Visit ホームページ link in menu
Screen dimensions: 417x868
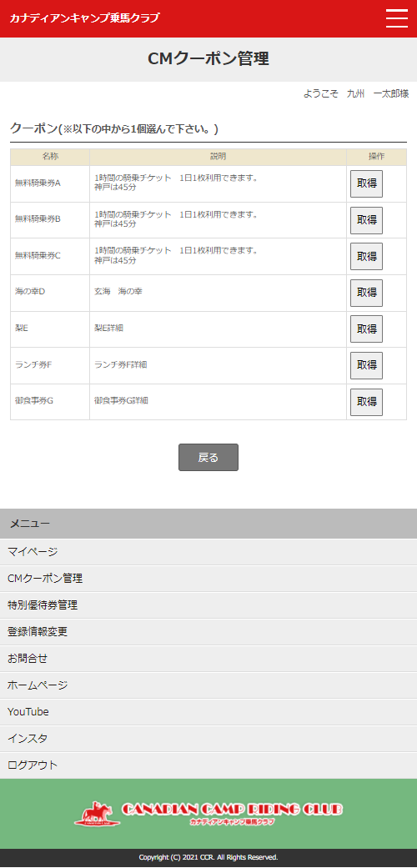pos(208,685)
